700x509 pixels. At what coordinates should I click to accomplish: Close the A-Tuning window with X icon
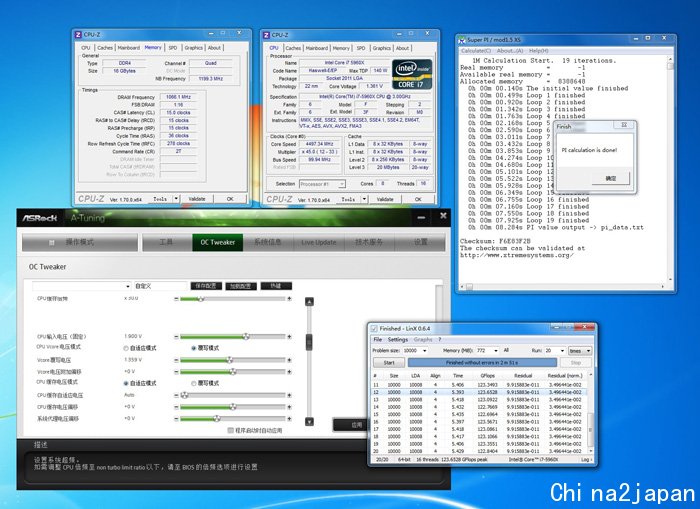(443, 216)
